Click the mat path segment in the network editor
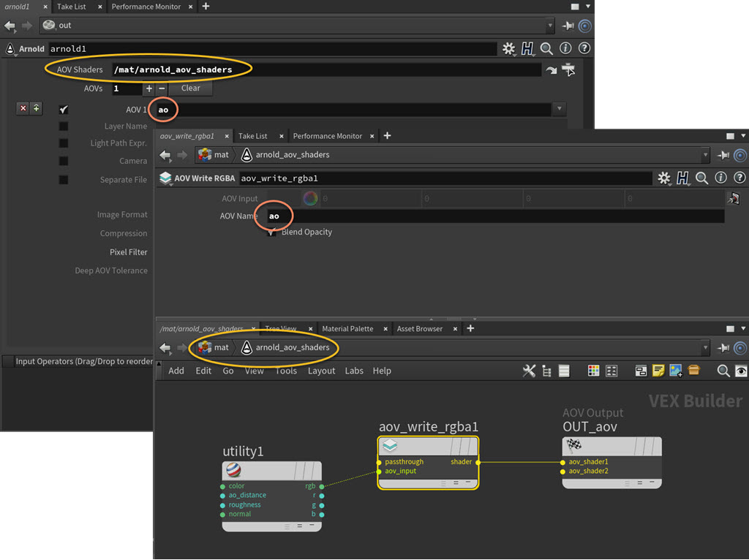The image size is (749, 560). (x=214, y=347)
